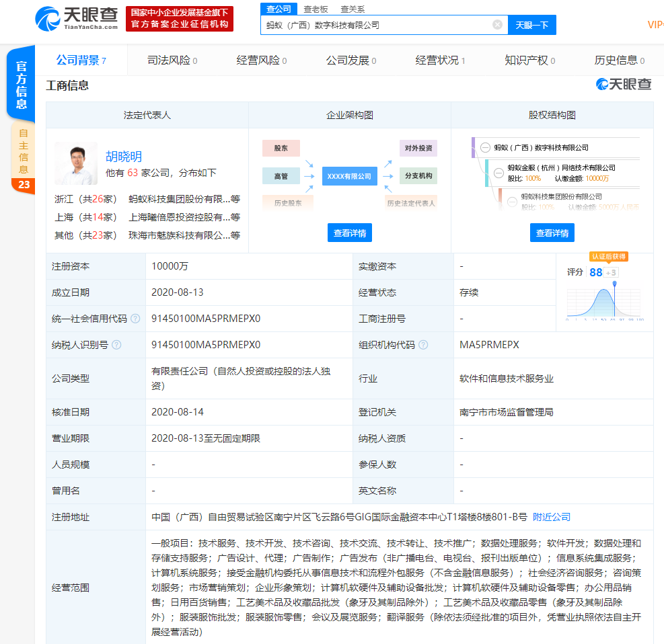Open the 知识产权 tab

click(x=529, y=61)
